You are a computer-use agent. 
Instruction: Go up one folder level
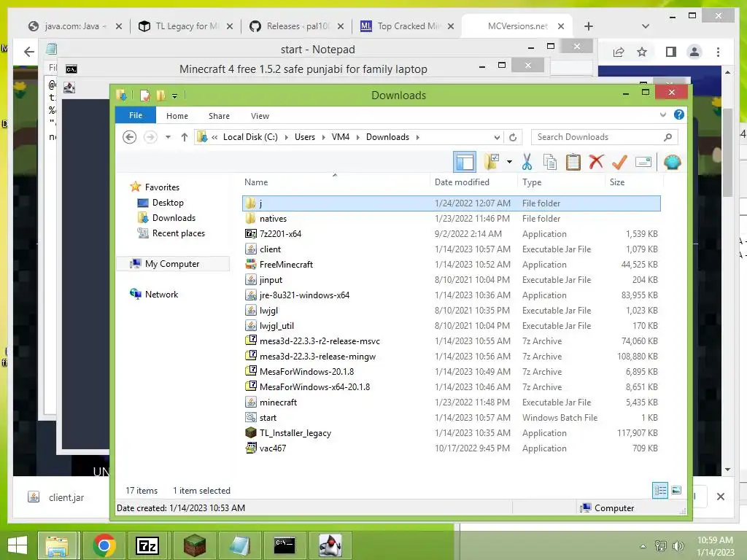click(x=185, y=137)
